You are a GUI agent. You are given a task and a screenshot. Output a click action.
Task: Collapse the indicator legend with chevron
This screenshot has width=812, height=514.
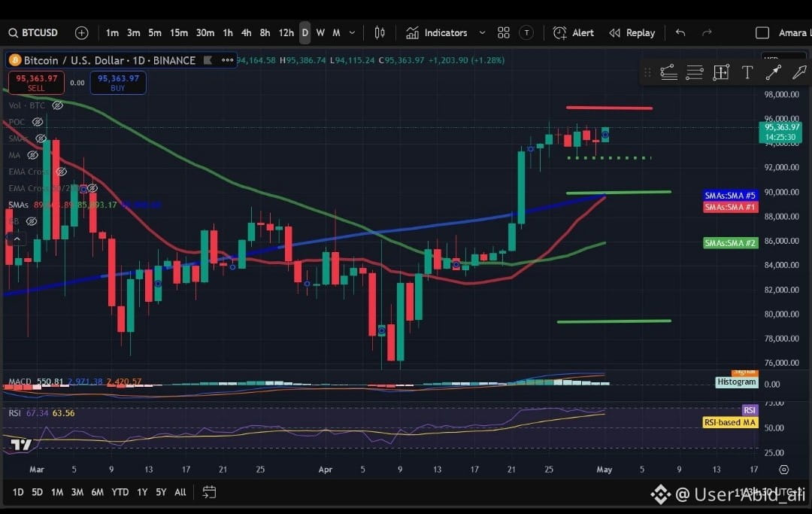click(17, 239)
